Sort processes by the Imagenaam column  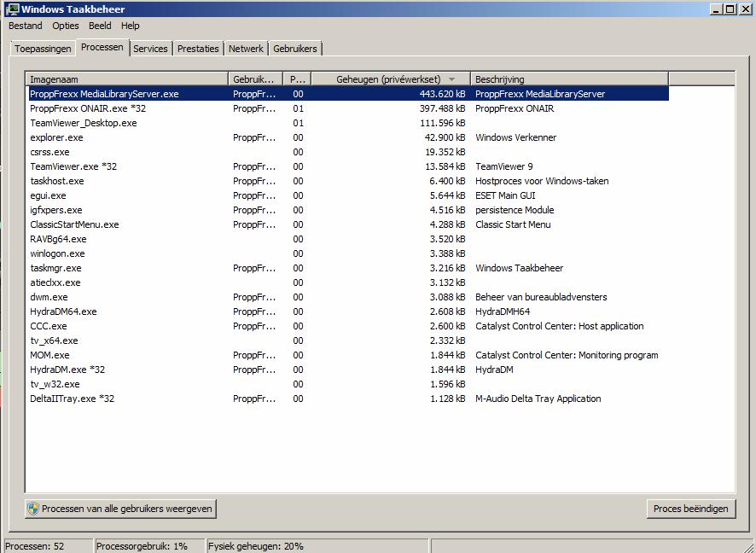click(128, 78)
